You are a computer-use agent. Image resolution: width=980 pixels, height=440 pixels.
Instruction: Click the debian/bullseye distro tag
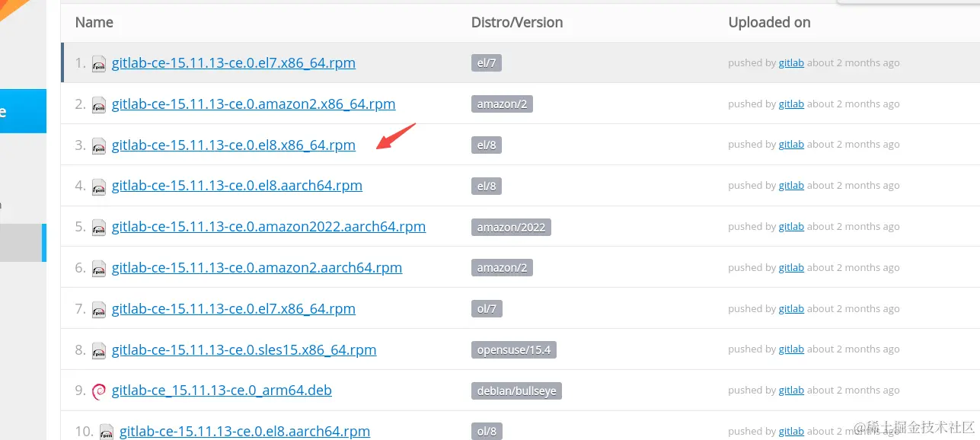point(516,391)
